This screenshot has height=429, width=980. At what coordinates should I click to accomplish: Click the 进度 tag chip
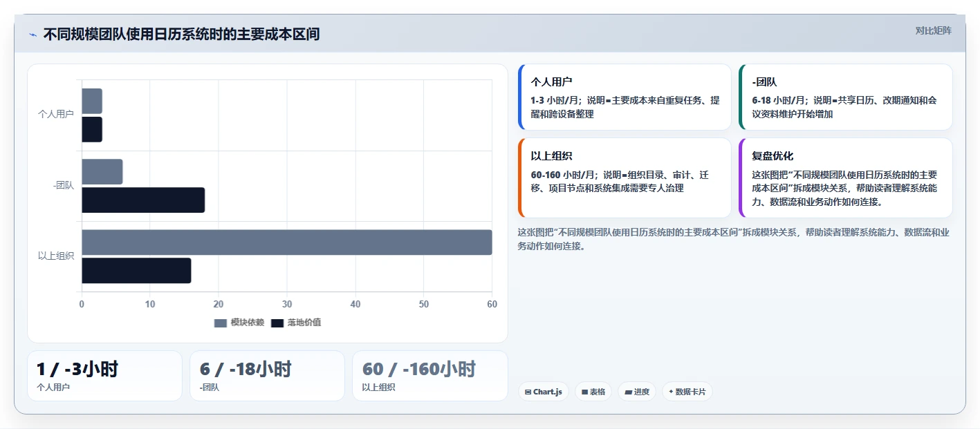click(x=637, y=392)
